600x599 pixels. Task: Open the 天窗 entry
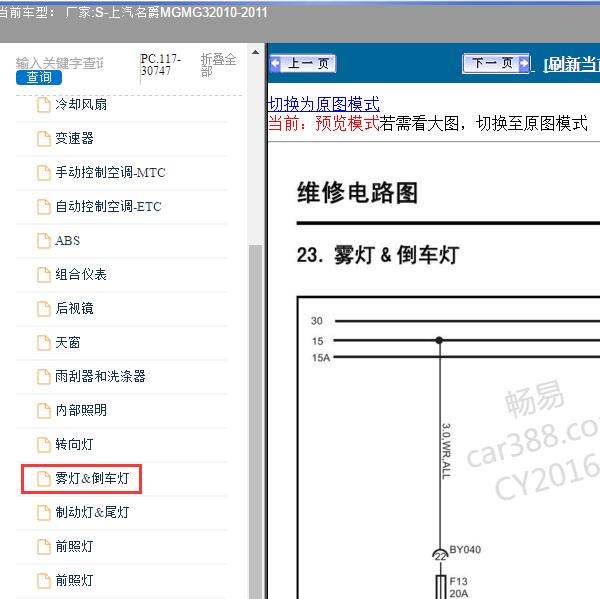68,343
